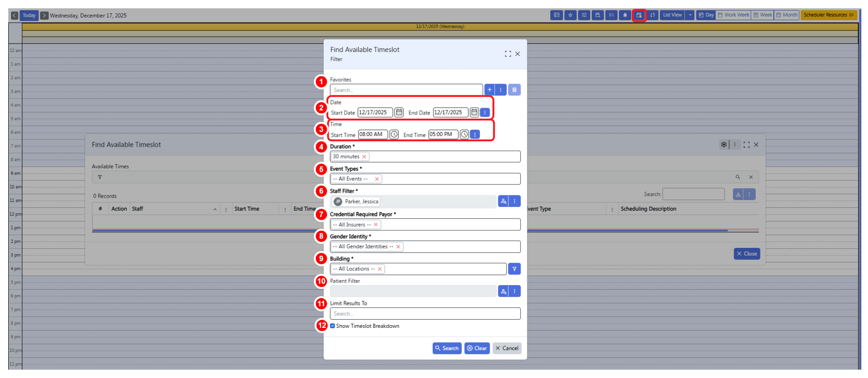Viewport: 868px width, 378px height.
Task: Click the refresh scheduler icon
Action: 652,15
